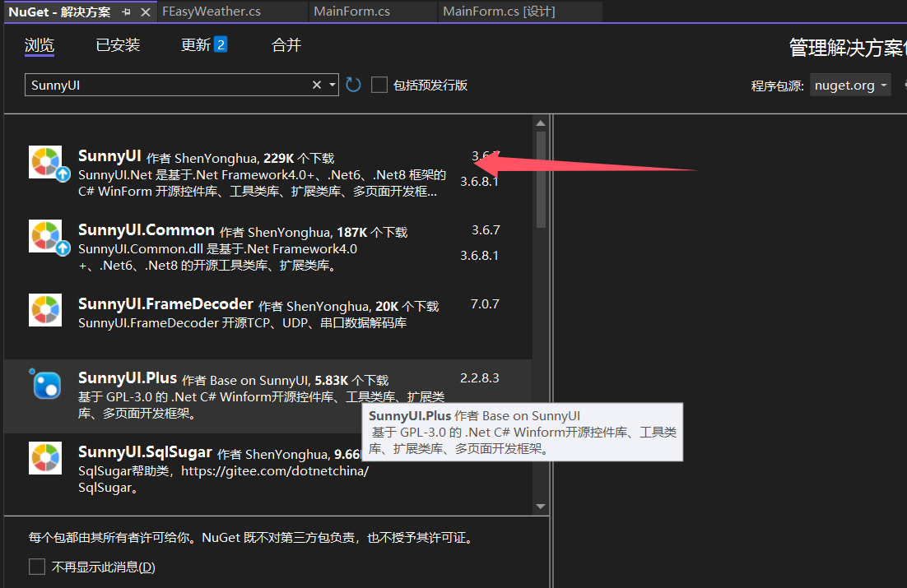Screen dimensions: 907x588
Task: Enable include prerelease checkbox
Action: pyautogui.click(x=379, y=85)
